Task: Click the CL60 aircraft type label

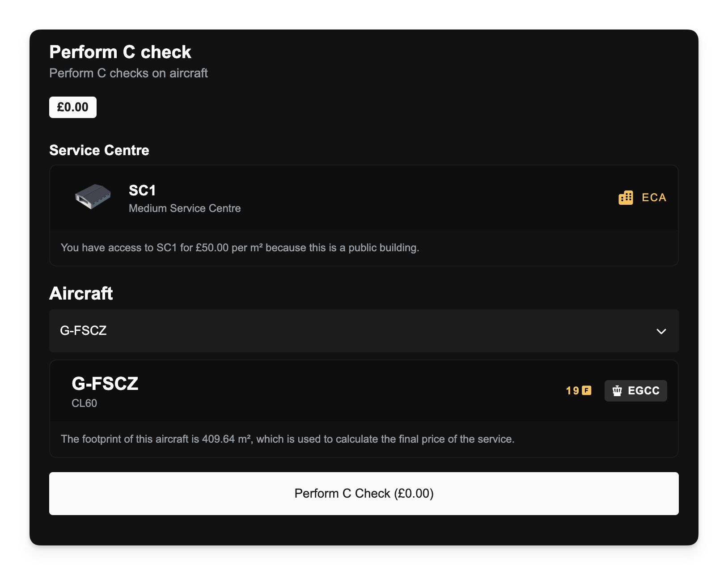Action: pyautogui.click(x=85, y=403)
